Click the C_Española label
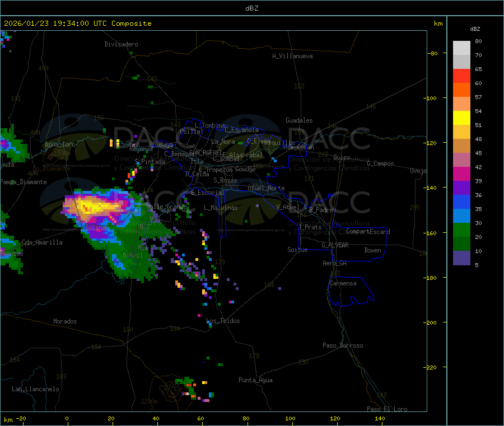 (x=242, y=130)
